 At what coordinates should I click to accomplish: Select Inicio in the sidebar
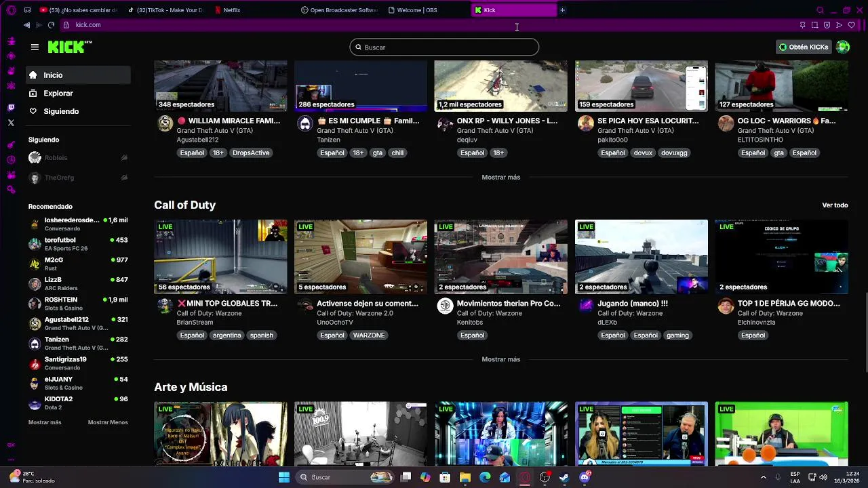click(x=79, y=75)
